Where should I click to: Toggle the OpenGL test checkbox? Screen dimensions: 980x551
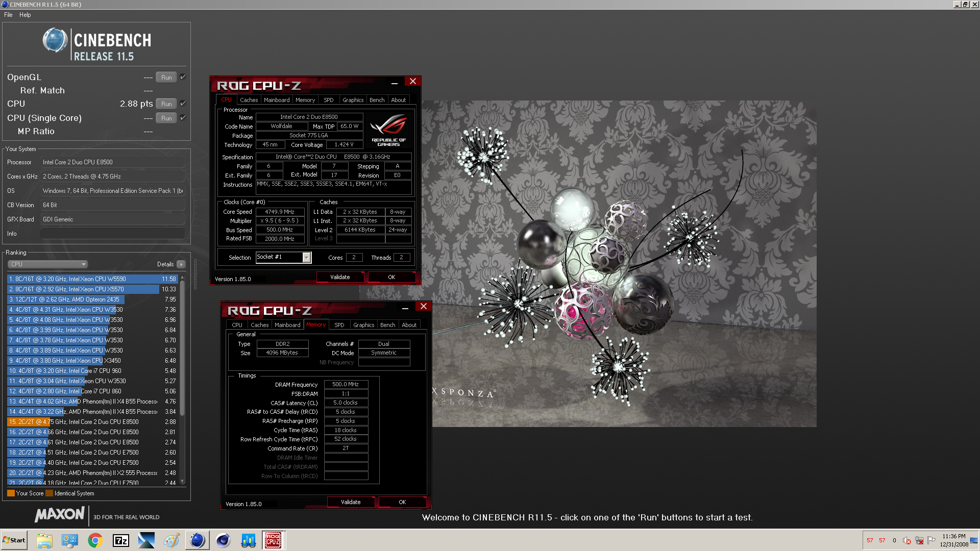(183, 77)
